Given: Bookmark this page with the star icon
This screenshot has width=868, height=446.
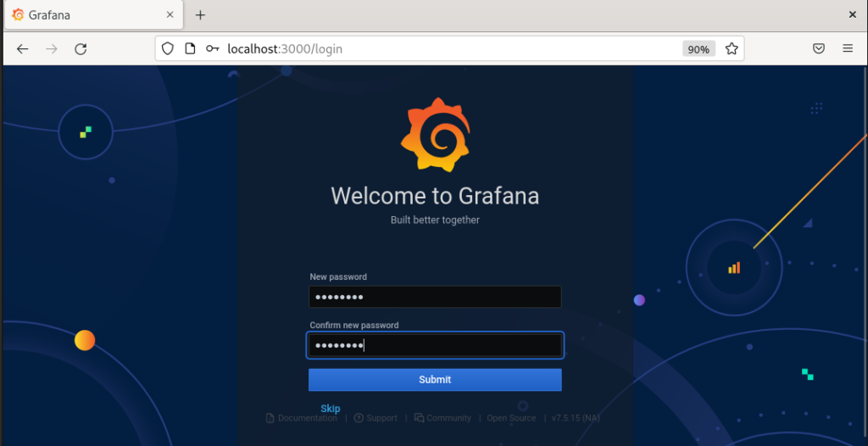Looking at the screenshot, I should coord(732,49).
